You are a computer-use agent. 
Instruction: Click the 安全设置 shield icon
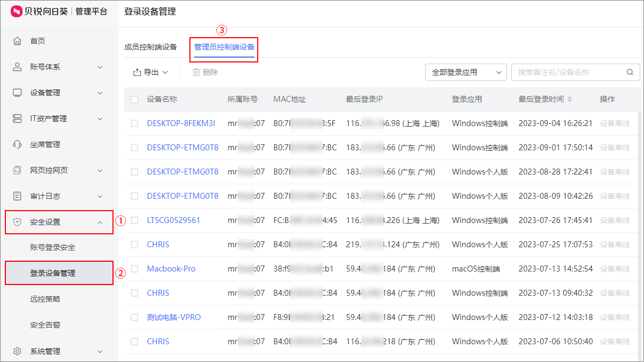(x=17, y=222)
